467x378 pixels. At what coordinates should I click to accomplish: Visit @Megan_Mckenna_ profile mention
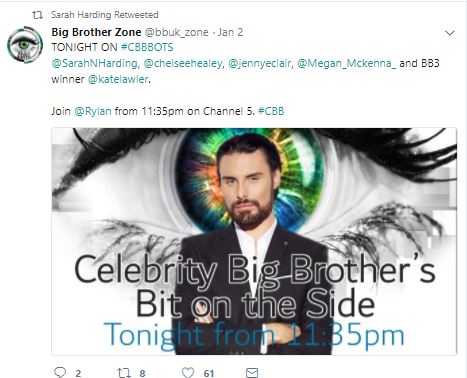346,63
